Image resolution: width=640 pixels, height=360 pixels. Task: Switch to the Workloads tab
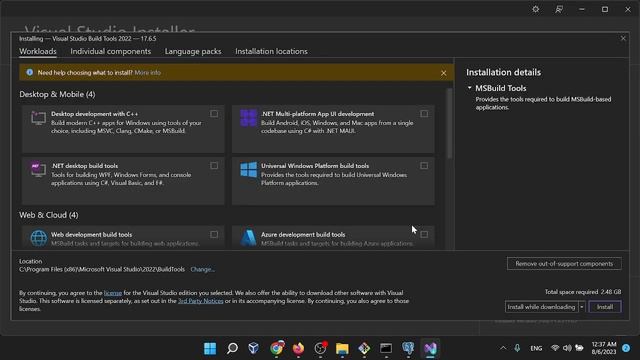pyautogui.click(x=38, y=51)
